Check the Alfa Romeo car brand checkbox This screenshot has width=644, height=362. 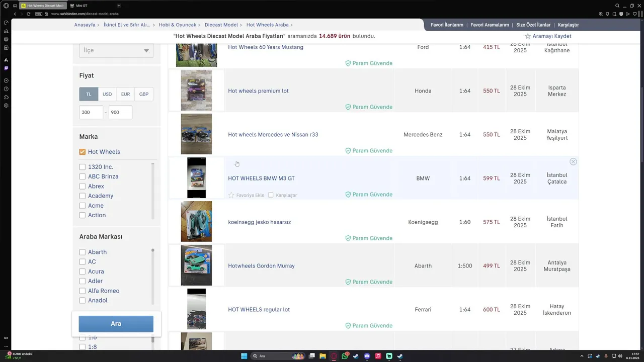pyautogui.click(x=83, y=291)
